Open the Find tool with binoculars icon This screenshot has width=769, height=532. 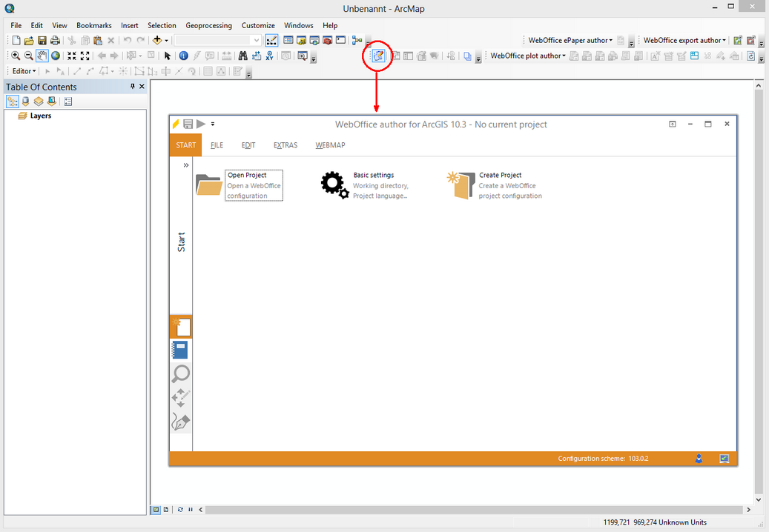point(241,56)
